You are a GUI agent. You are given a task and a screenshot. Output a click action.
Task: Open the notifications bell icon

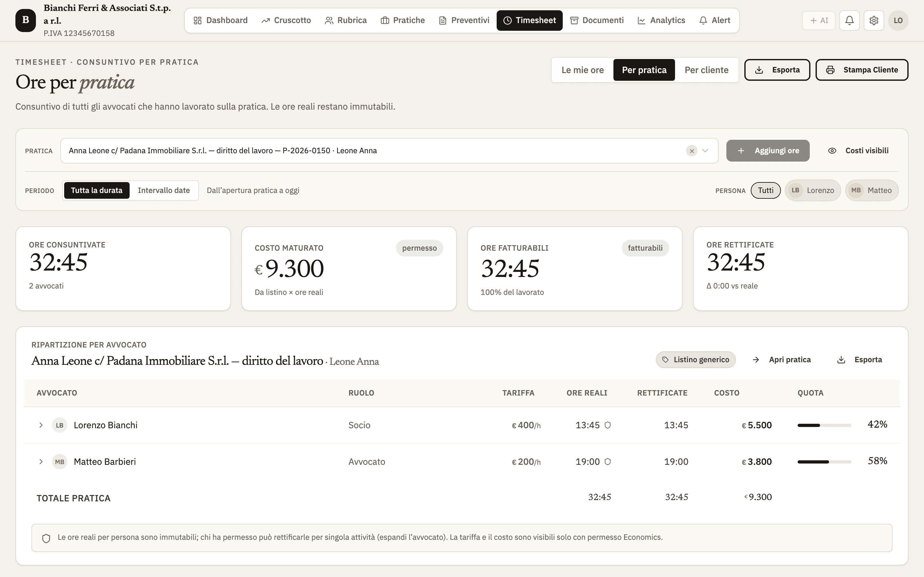click(x=849, y=20)
